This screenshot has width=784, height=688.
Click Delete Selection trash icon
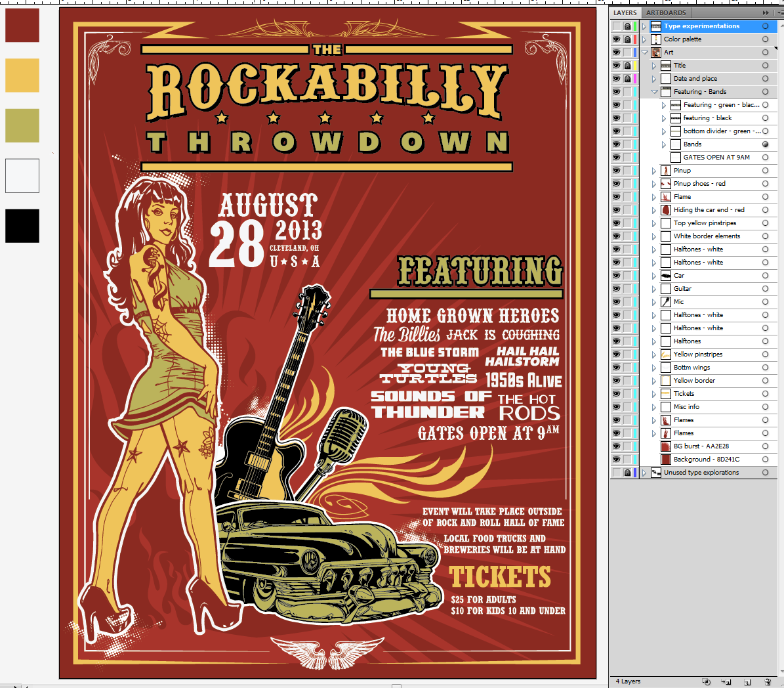pos(768,681)
